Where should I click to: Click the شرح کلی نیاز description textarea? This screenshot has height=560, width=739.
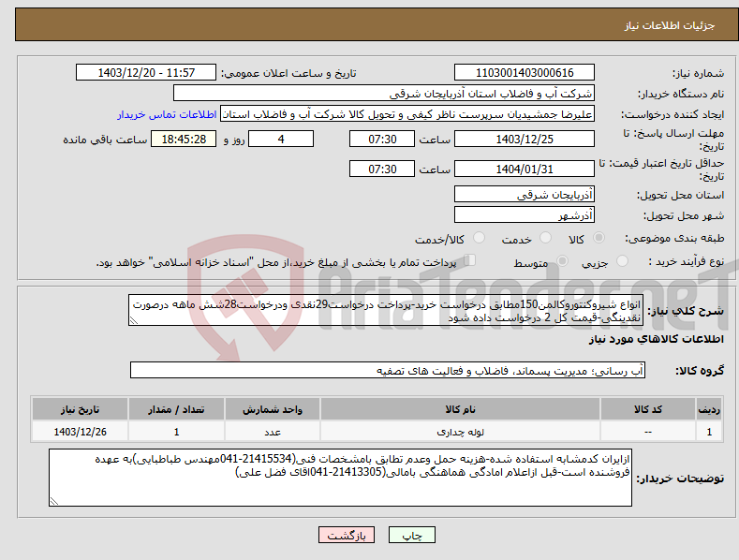pos(386,310)
